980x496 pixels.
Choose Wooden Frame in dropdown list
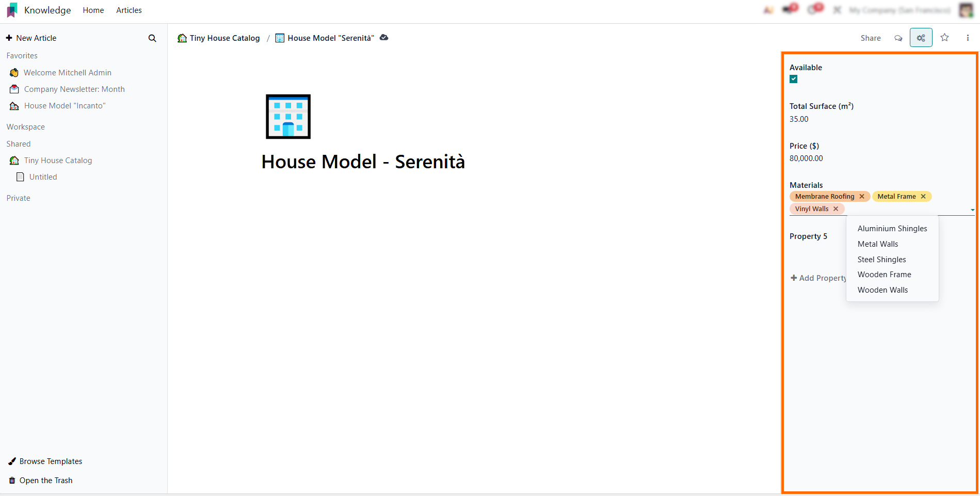click(x=884, y=275)
